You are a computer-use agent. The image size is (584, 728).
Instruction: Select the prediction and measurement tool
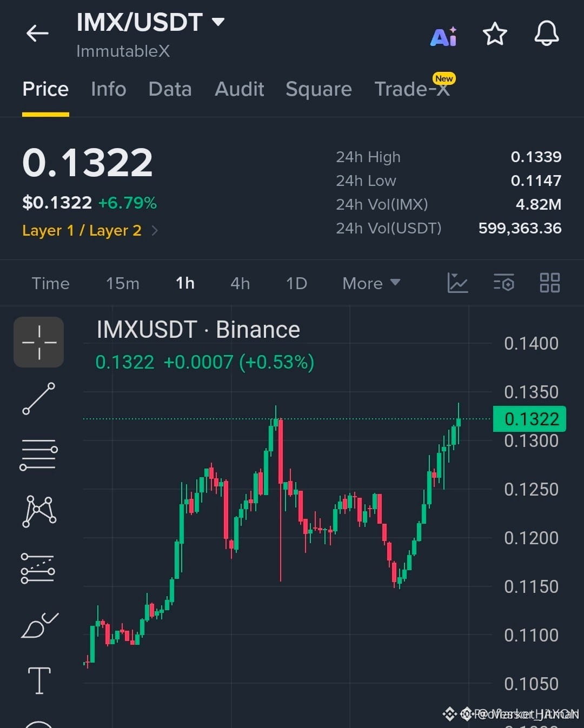[x=38, y=568]
